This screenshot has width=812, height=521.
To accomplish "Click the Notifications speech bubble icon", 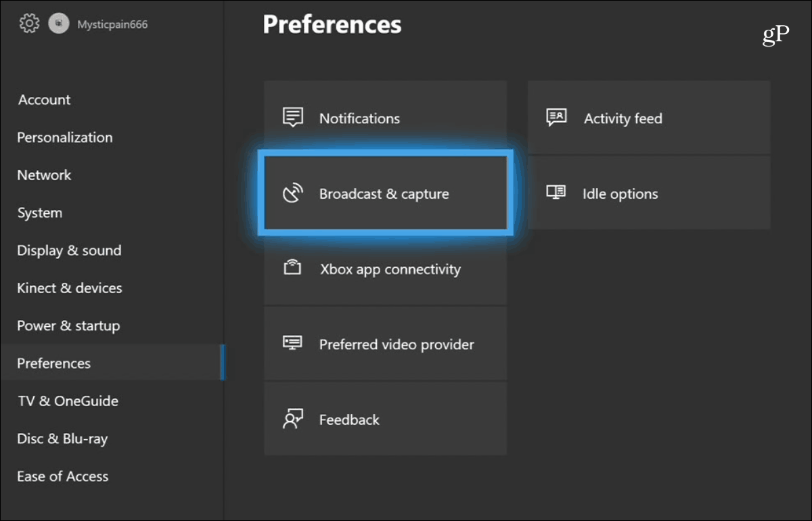I will [x=292, y=118].
